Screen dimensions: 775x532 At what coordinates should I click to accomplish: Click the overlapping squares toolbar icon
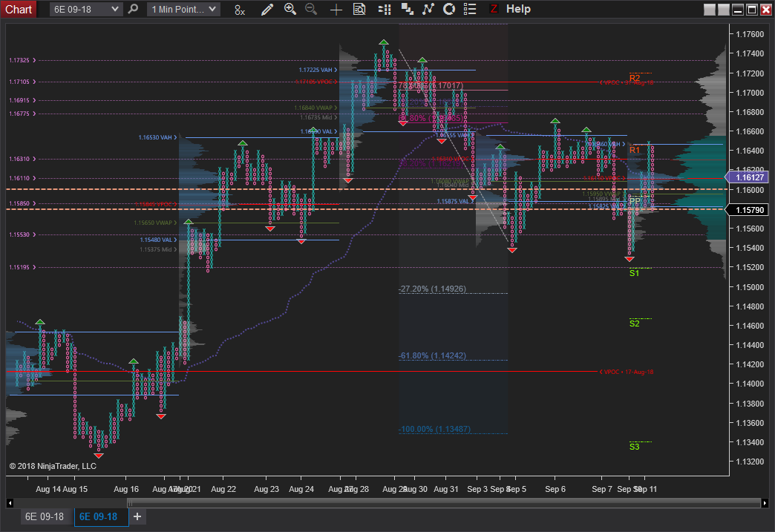click(408, 10)
